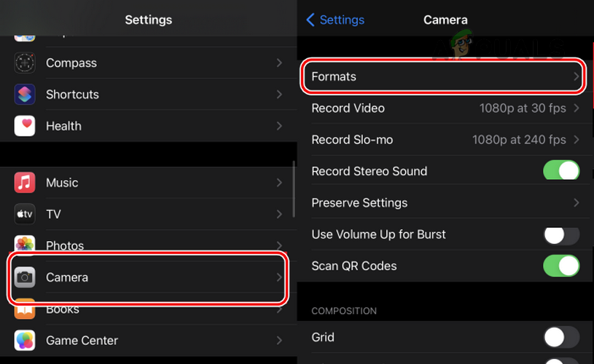Tap the Shortcuts app icon
This screenshot has width=594, height=364.
click(25, 95)
